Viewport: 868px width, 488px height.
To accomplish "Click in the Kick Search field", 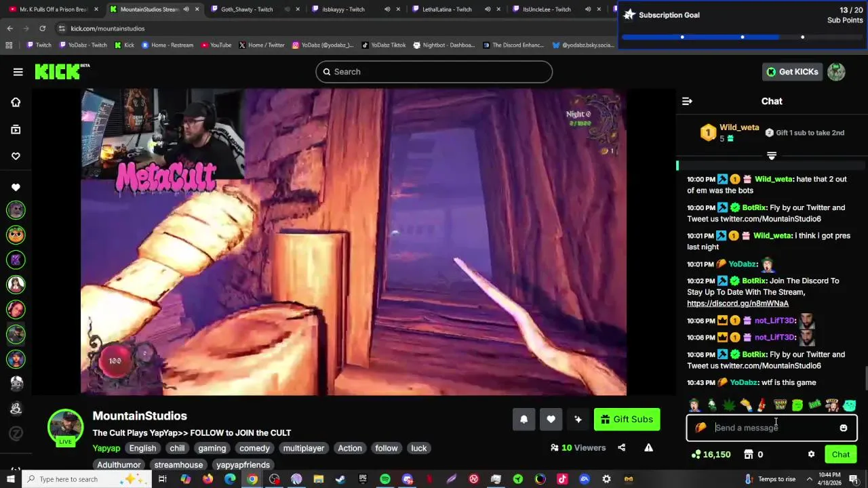I will coord(434,72).
